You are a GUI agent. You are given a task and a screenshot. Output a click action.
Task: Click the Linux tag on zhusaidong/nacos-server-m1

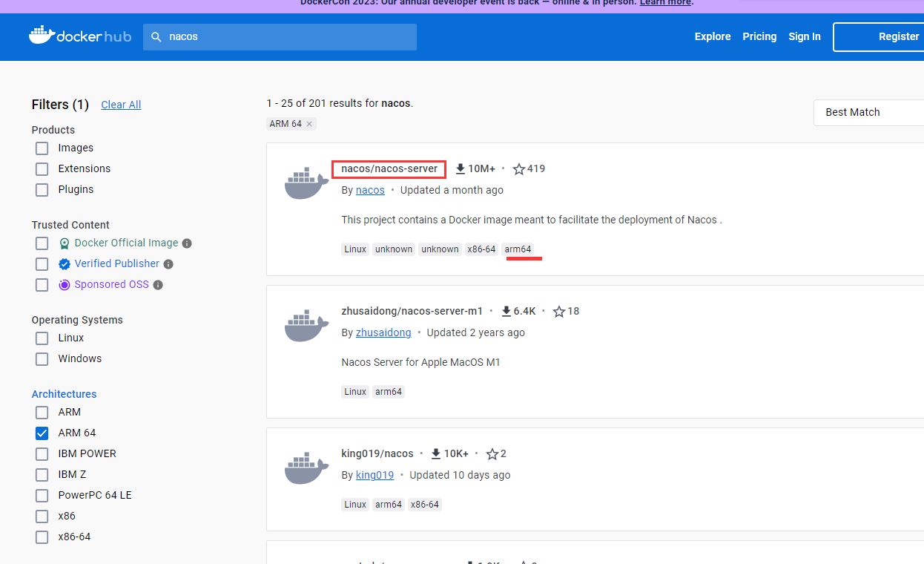coord(355,392)
